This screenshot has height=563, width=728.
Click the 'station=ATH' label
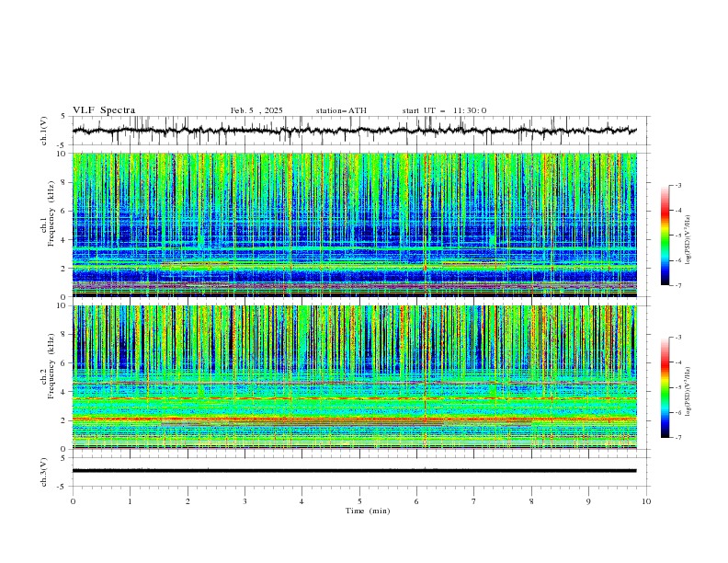pos(341,110)
